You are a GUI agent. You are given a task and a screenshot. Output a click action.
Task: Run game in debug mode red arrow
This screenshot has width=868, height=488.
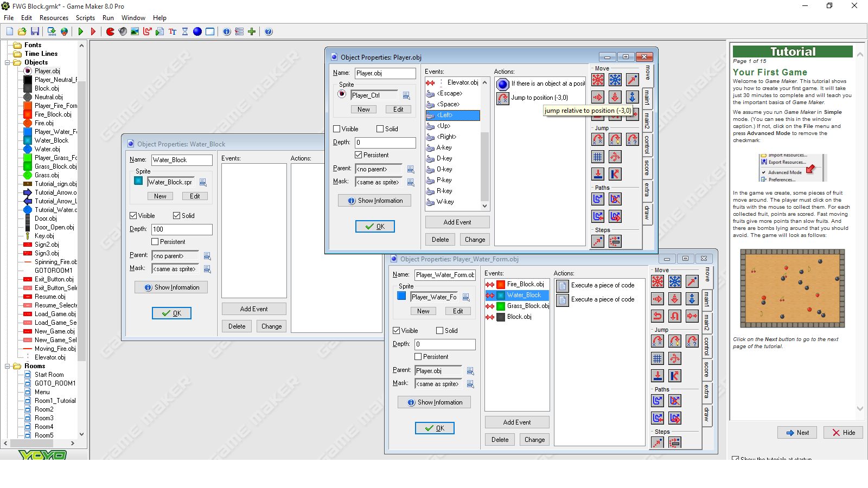click(93, 31)
